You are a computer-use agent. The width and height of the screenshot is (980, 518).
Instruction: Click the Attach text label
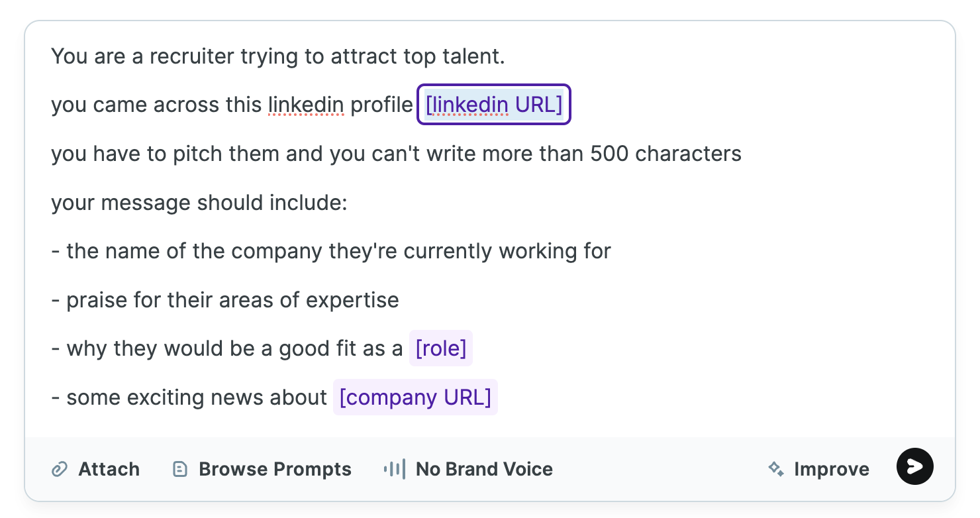point(109,470)
